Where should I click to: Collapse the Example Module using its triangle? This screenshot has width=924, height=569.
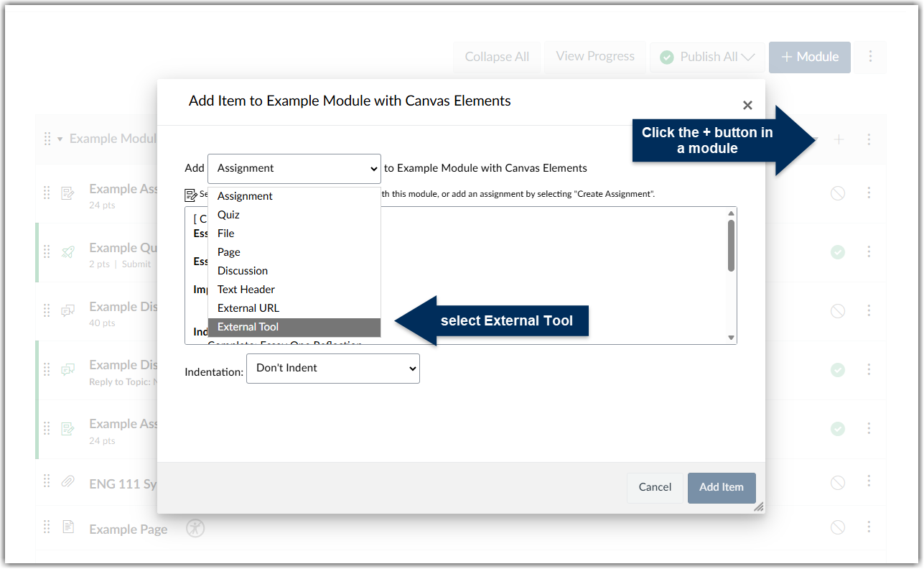[60, 139]
